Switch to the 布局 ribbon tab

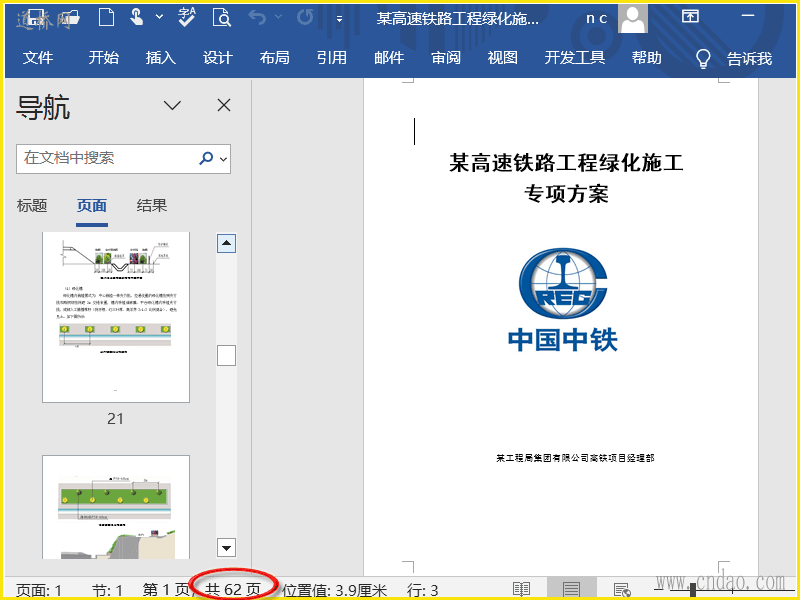tap(274, 58)
